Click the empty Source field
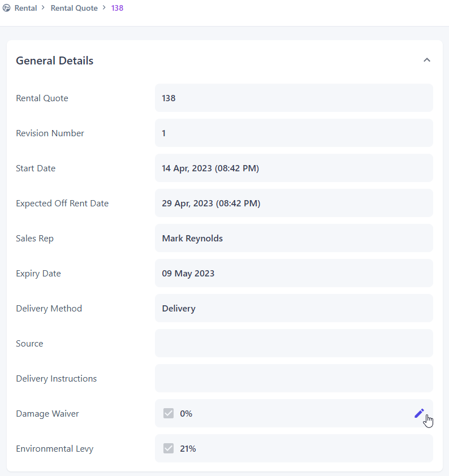The width and height of the screenshot is (449, 476). [x=293, y=343]
